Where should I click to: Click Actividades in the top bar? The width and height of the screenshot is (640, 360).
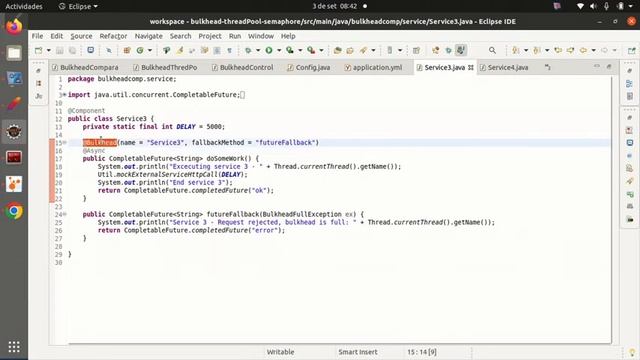click(x=24, y=6)
